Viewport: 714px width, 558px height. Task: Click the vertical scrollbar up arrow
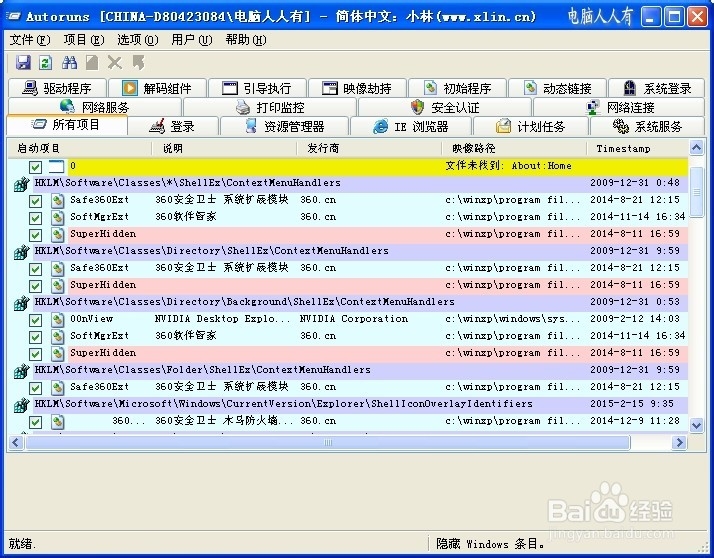coord(696,148)
